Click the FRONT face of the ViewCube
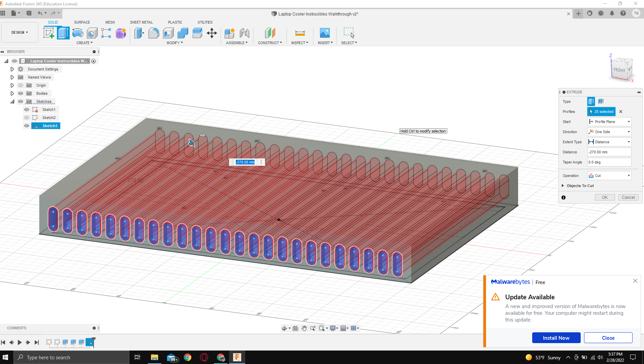The image size is (644, 364). (619, 70)
